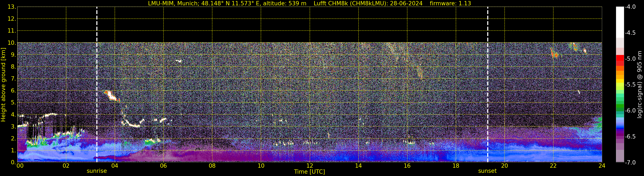Screen dimensions: 644x176
Task: Pick the white top segment of the colorbar
Action: click(x=620, y=22)
